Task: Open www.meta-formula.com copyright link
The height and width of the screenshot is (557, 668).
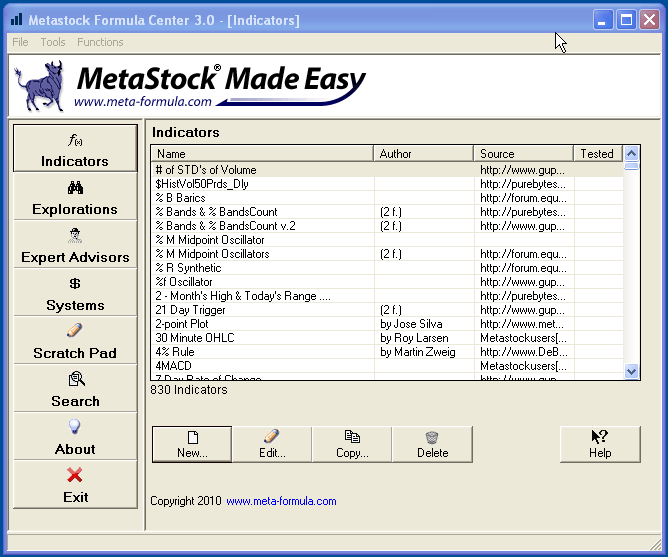Action: pos(281,501)
